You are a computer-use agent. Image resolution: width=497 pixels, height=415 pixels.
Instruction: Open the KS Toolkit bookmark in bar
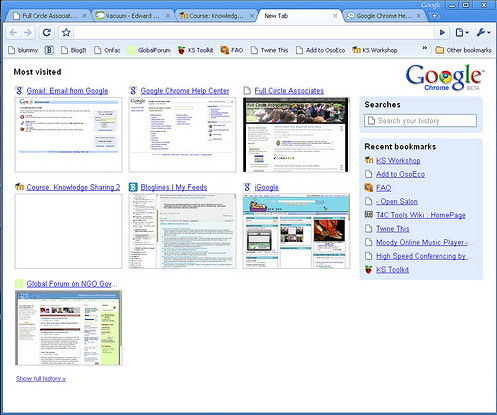[x=195, y=50]
